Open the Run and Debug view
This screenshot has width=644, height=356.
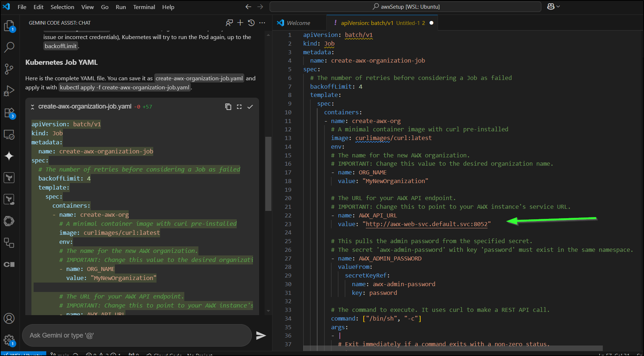click(x=9, y=91)
